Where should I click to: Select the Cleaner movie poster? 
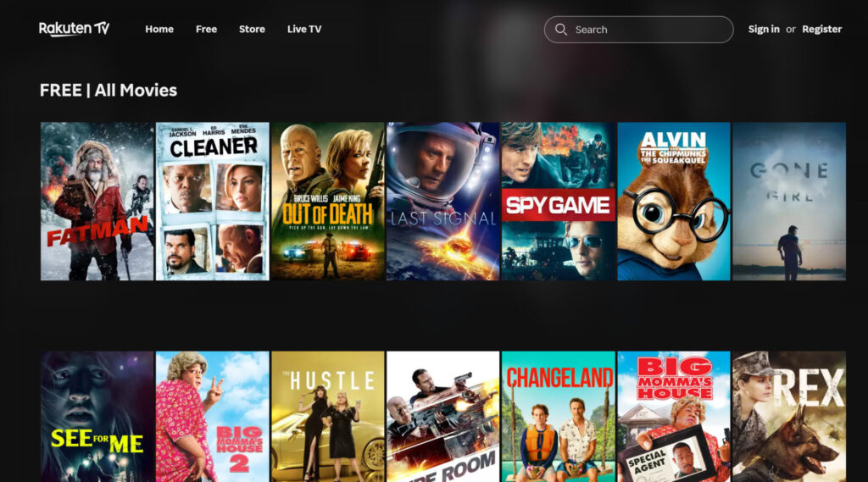[213, 202]
